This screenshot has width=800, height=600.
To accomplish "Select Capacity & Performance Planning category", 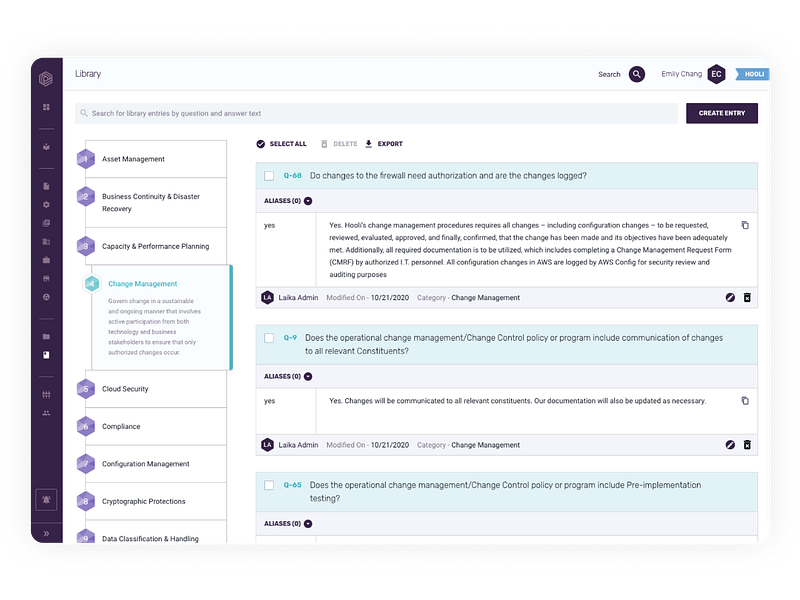I will click(x=156, y=246).
